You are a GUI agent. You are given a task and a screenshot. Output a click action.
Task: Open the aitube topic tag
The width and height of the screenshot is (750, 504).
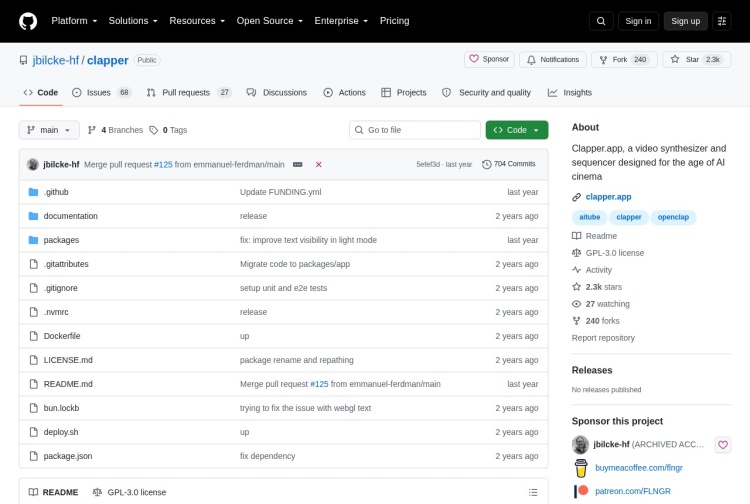pos(589,217)
